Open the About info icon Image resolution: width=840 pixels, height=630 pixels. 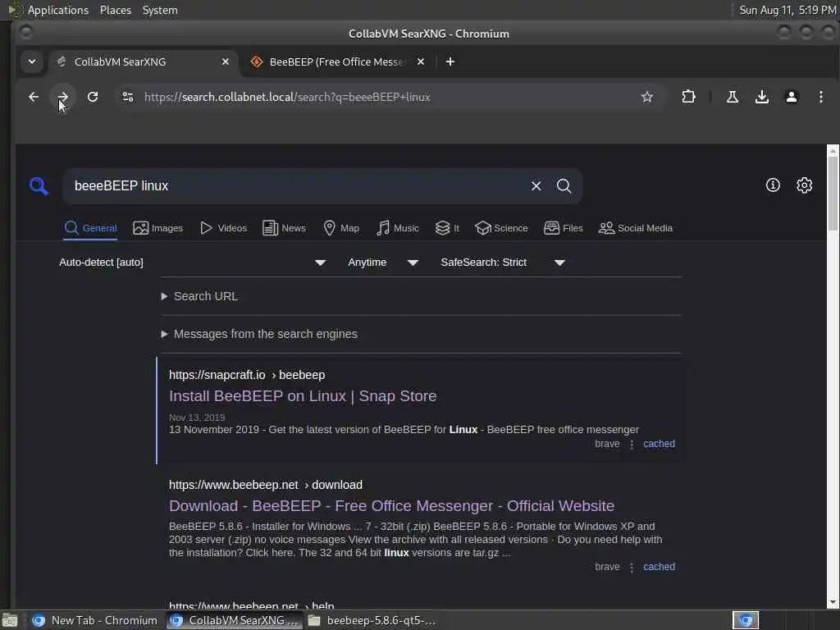coord(773,185)
